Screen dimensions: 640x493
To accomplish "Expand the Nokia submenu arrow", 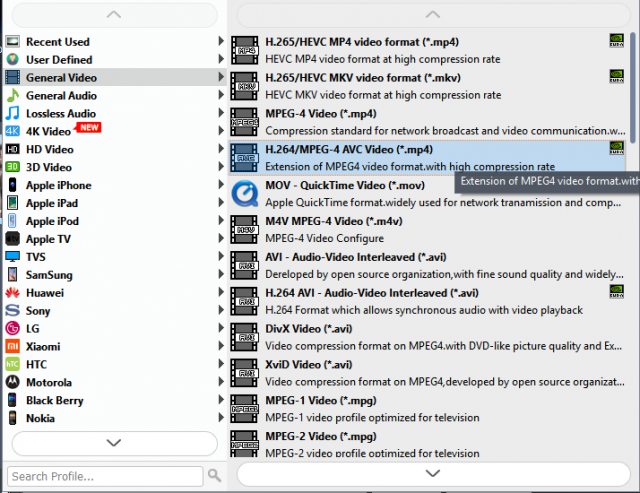I will [x=221, y=417].
